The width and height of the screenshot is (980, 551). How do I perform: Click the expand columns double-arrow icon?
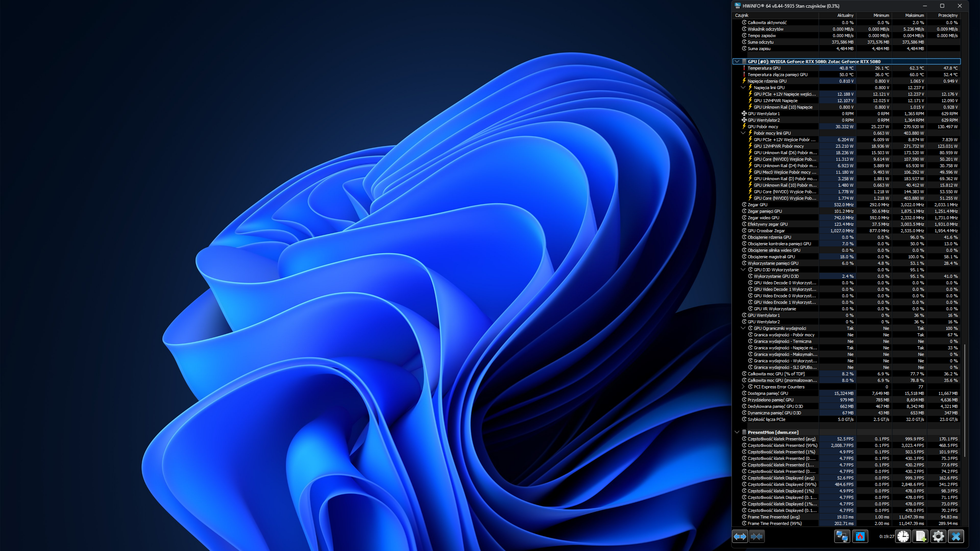740,536
